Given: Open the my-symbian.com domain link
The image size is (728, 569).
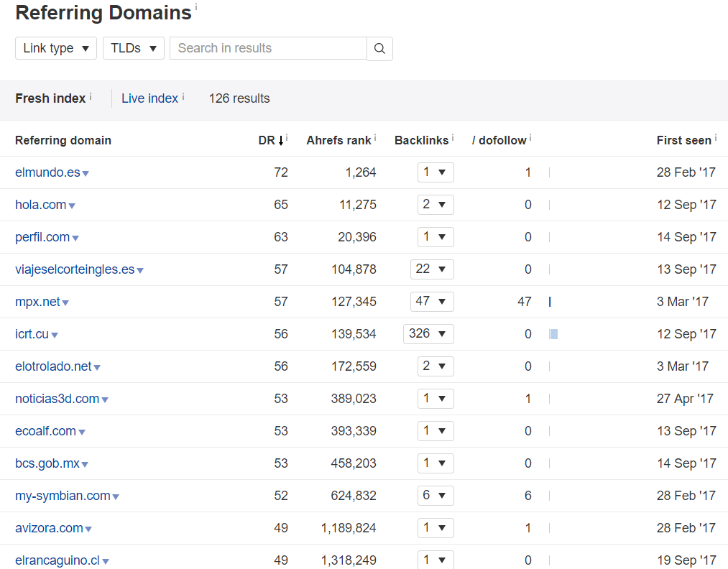Looking at the screenshot, I should pyautogui.click(x=63, y=496).
